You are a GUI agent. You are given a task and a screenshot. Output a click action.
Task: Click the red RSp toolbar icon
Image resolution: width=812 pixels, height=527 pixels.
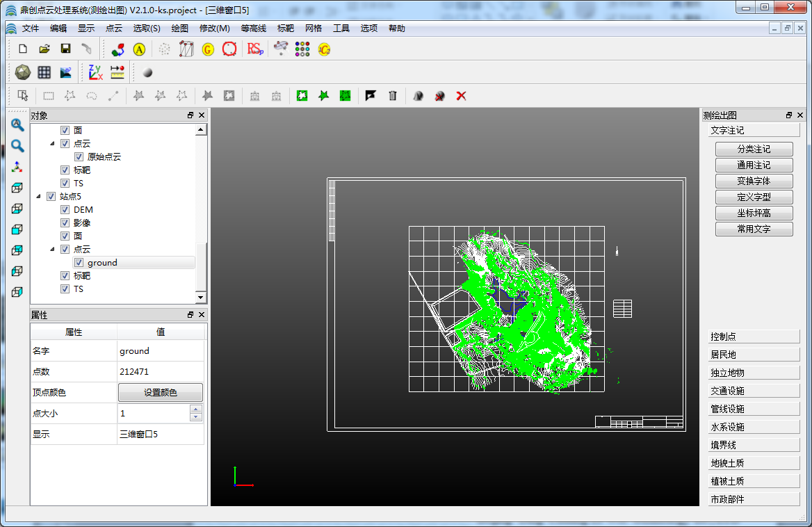click(255, 49)
